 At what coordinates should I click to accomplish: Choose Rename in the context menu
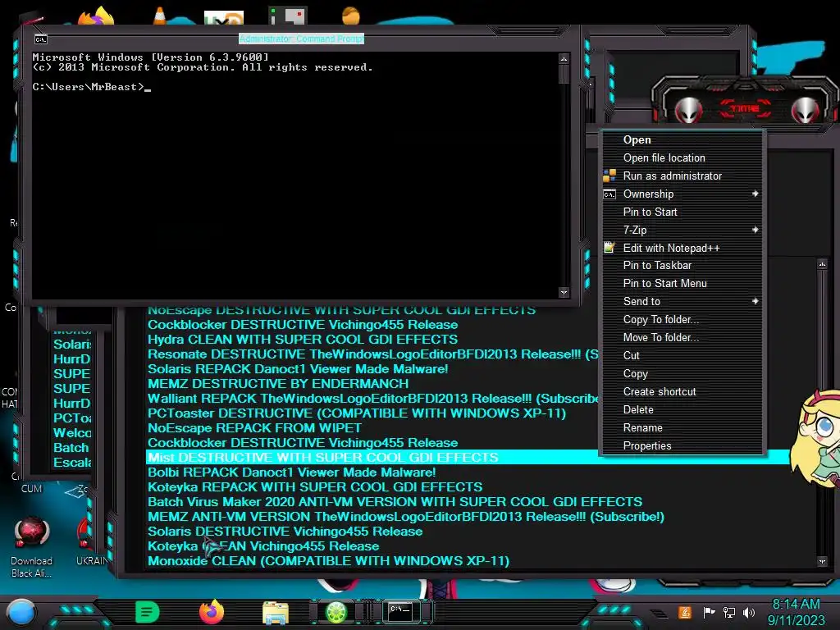click(682, 427)
